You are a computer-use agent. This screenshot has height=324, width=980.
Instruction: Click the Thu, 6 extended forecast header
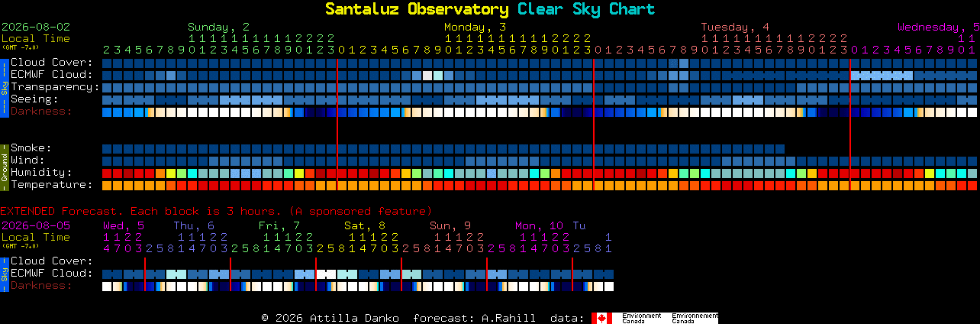[194, 225]
